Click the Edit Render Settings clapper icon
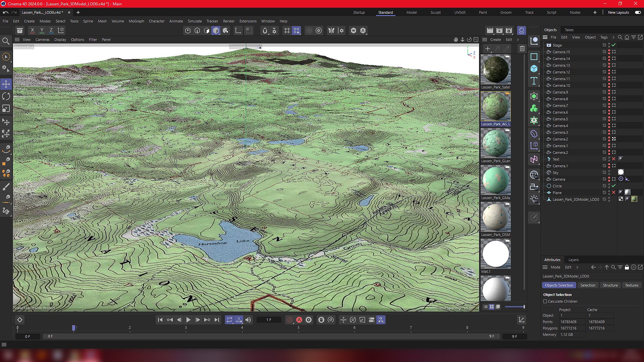Viewport: 644px width, 362px height. pyautogui.click(x=509, y=31)
